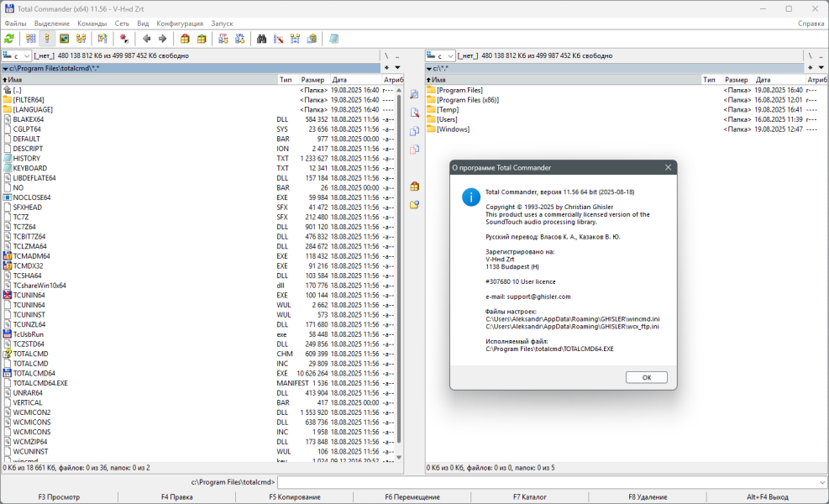Image resolution: width=829 pixels, height=504 pixels.
Task: Go back using left arrow toolbar icon
Action: [147, 39]
